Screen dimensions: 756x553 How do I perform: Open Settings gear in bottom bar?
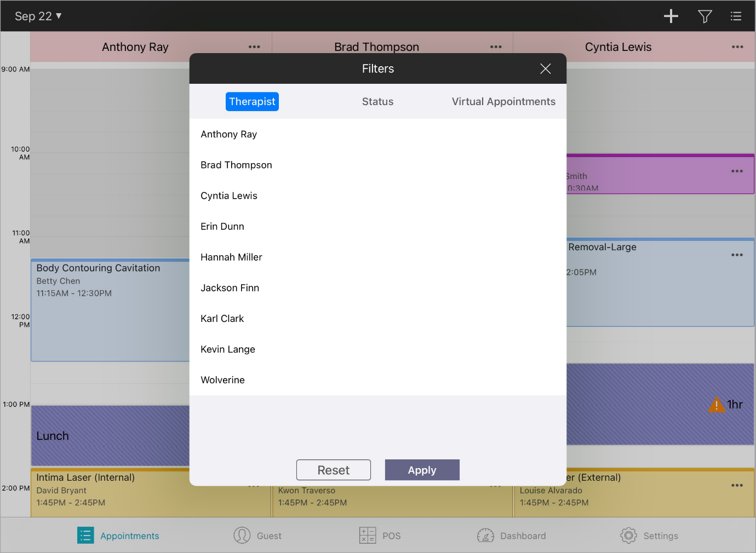pos(628,535)
